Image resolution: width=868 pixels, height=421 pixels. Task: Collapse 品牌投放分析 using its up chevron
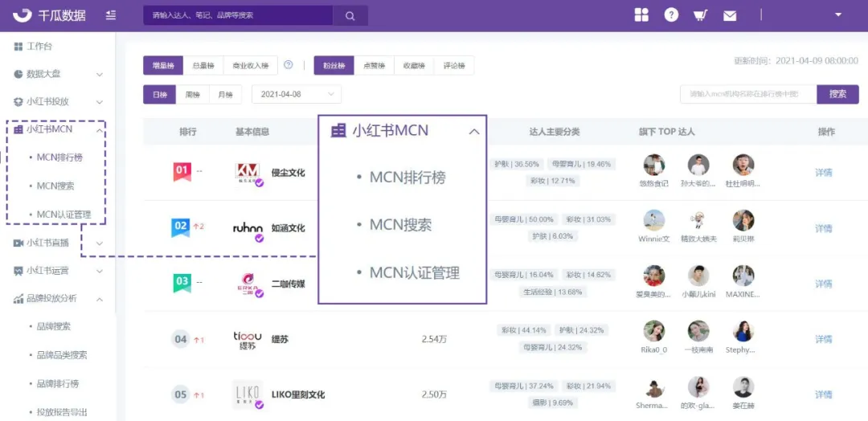100,299
